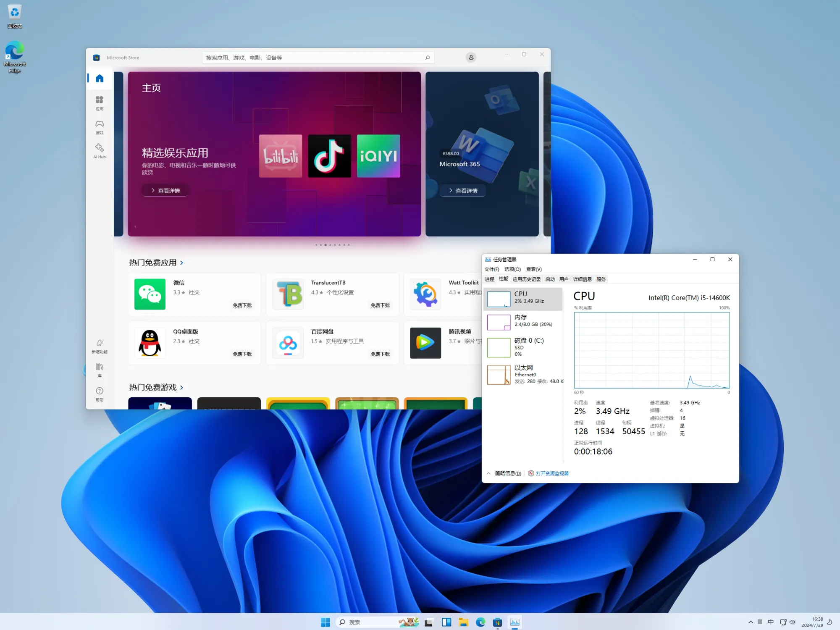
Task: Click the 帮助 (Help) question-mark icon
Action: (x=100, y=393)
